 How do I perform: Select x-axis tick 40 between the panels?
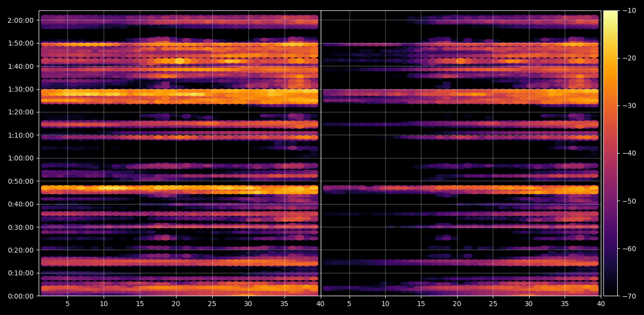320,304
